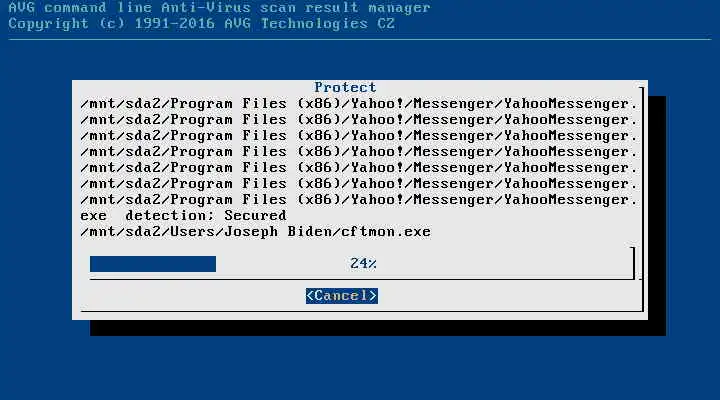Click the Cancel button
The height and width of the screenshot is (400, 720).
coord(342,296)
